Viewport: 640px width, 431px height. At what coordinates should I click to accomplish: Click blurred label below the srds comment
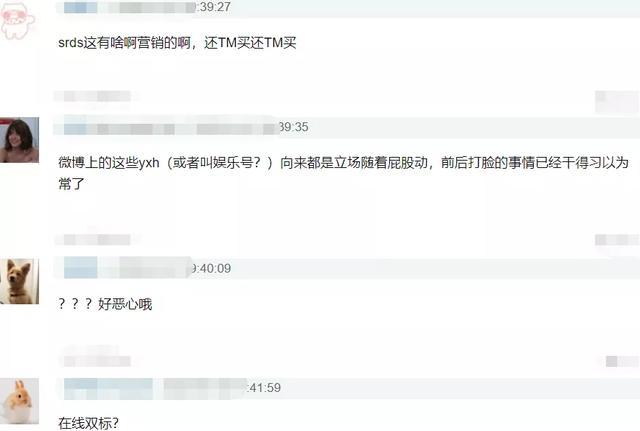97,96
